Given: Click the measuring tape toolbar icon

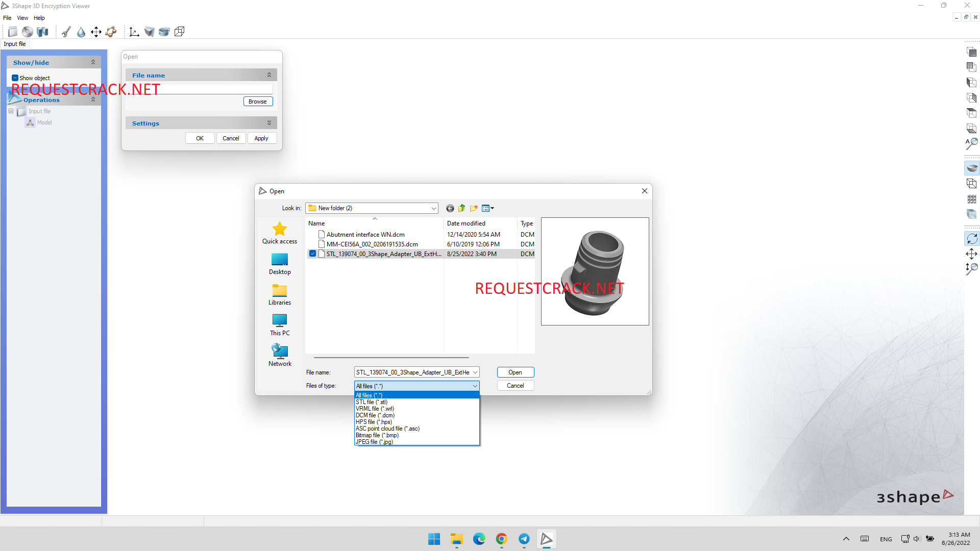Looking at the screenshot, I should [164, 32].
